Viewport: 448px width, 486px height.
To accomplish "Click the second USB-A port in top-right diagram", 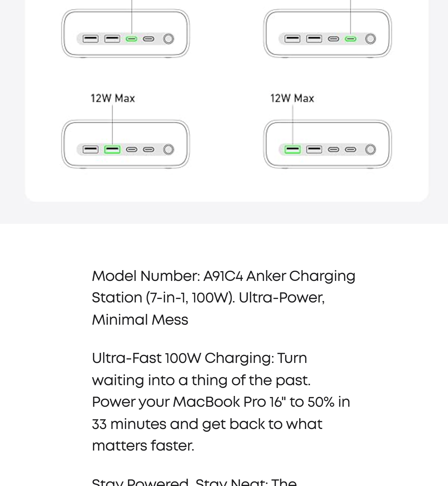I will coord(314,39).
